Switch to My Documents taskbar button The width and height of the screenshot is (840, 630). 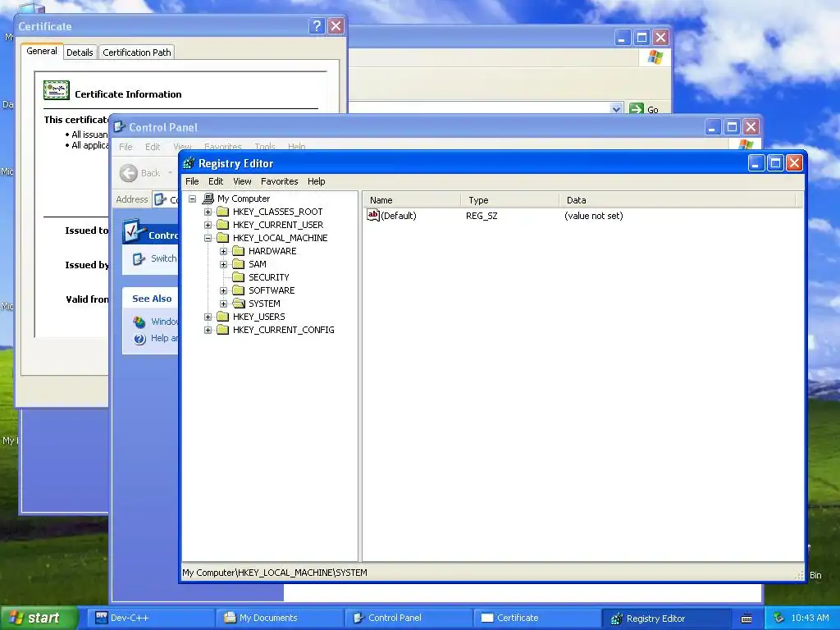click(281, 618)
